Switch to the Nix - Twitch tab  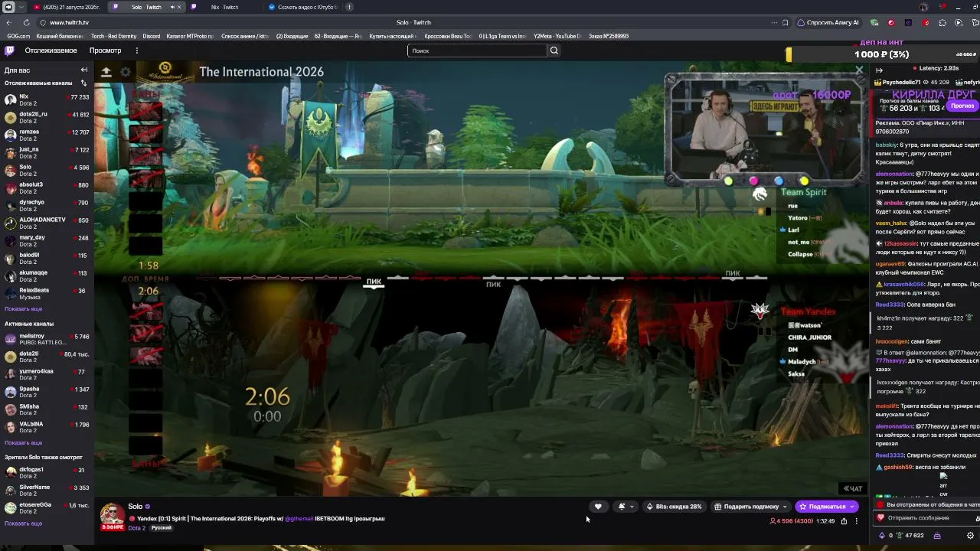coord(224,7)
